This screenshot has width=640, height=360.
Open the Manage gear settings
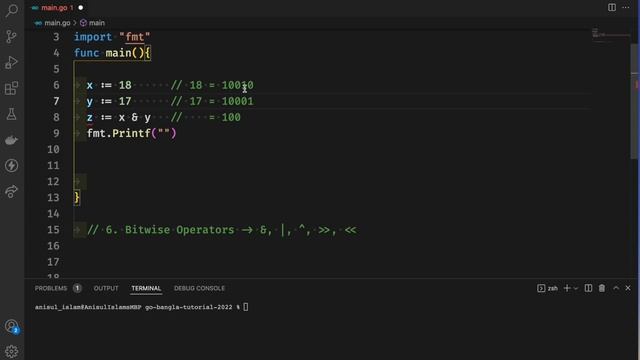pyautogui.click(x=11, y=351)
